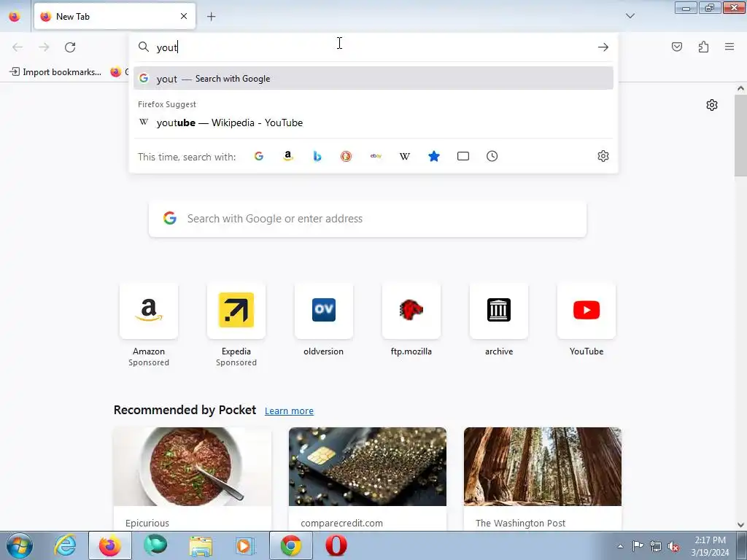Open the list all tabs chevron
The image size is (747, 560).
630,16
